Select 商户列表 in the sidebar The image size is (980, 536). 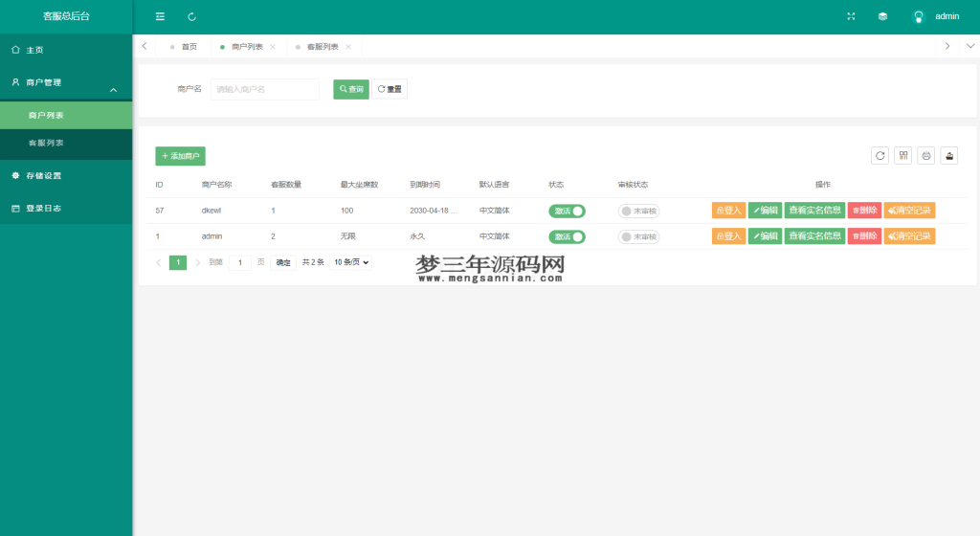[x=66, y=116]
